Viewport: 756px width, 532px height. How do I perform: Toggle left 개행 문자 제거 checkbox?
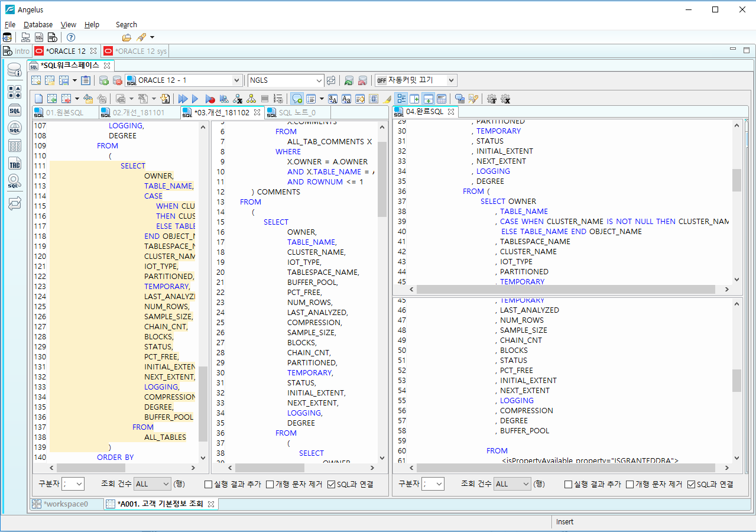tap(270, 484)
